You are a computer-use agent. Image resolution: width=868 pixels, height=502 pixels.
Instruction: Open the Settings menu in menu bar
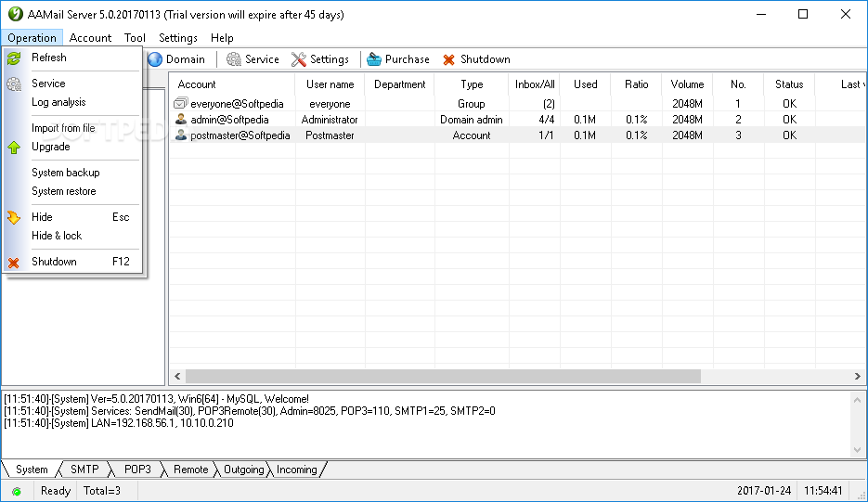tap(177, 38)
